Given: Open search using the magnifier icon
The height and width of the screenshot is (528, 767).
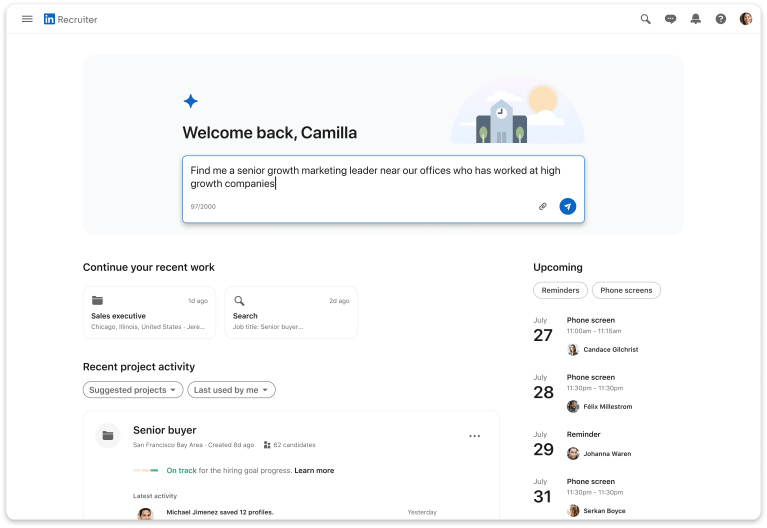Looking at the screenshot, I should 646,19.
